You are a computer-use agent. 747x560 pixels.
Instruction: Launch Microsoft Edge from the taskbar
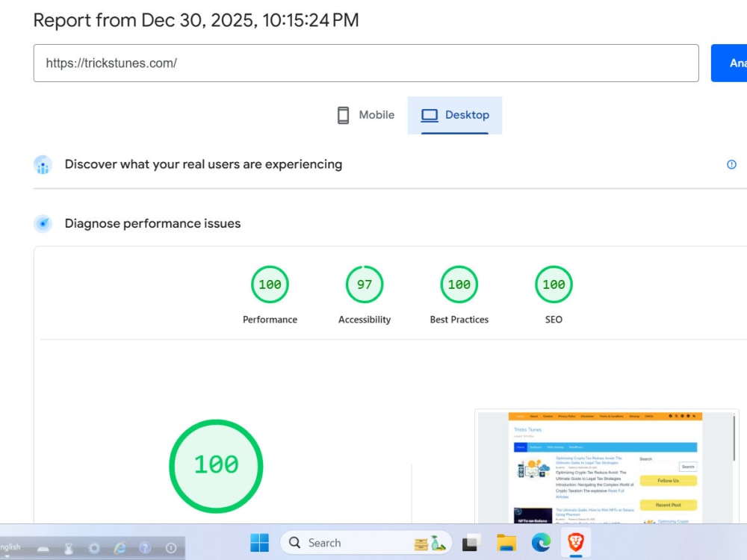(x=541, y=542)
